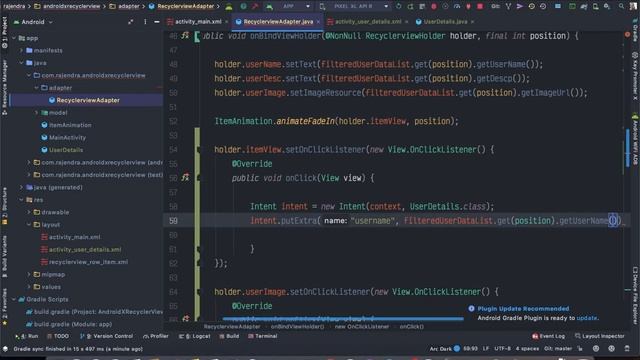Screen dimensions: 640x360
Task: Click the UTF-8 encoding status entry
Action: point(502,349)
